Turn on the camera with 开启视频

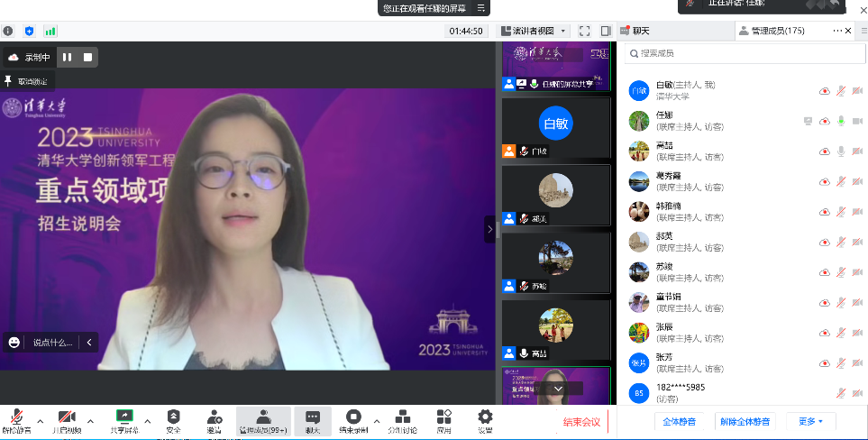(x=67, y=421)
